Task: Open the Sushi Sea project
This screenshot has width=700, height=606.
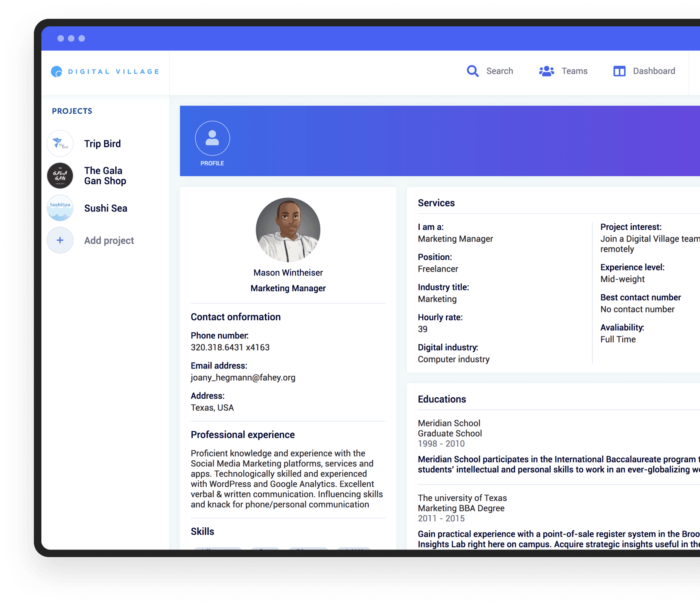Action: [106, 209]
